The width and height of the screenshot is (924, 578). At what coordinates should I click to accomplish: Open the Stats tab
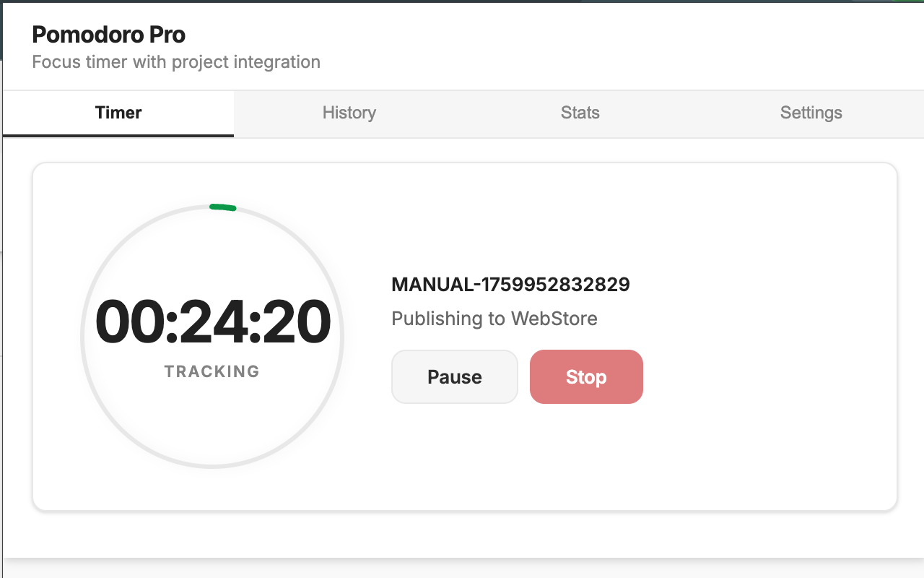click(x=580, y=113)
